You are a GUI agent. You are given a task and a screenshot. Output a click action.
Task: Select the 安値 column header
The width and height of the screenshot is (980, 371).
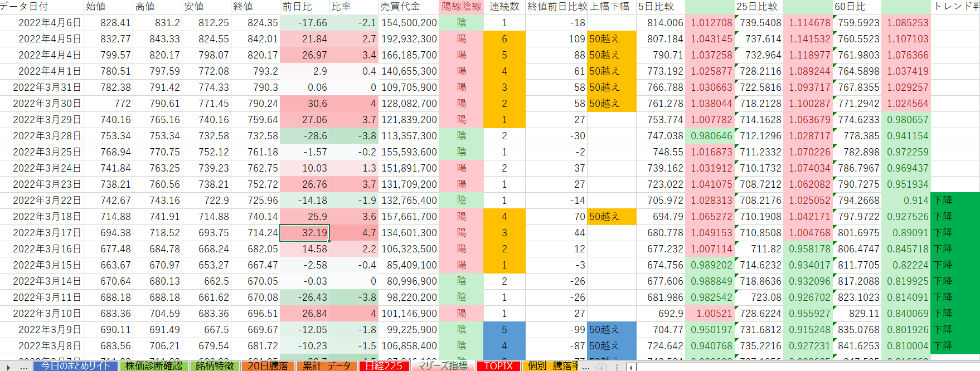[x=207, y=7]
